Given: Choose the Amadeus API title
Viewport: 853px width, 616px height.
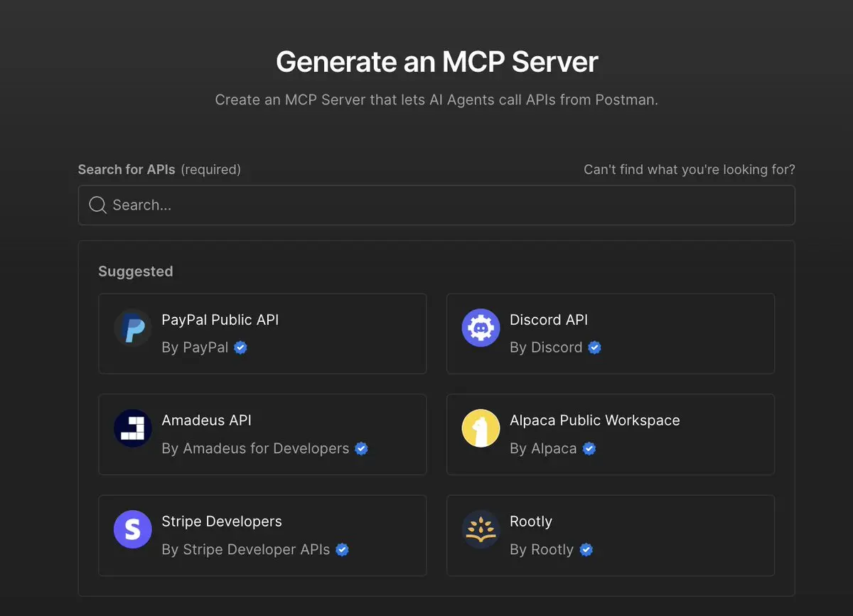Looking at the screenshot, I should coord(207,421).
